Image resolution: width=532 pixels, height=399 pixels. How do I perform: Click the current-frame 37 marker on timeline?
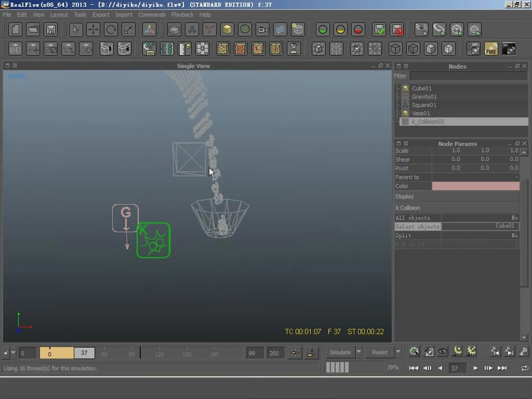coord(84,353)
